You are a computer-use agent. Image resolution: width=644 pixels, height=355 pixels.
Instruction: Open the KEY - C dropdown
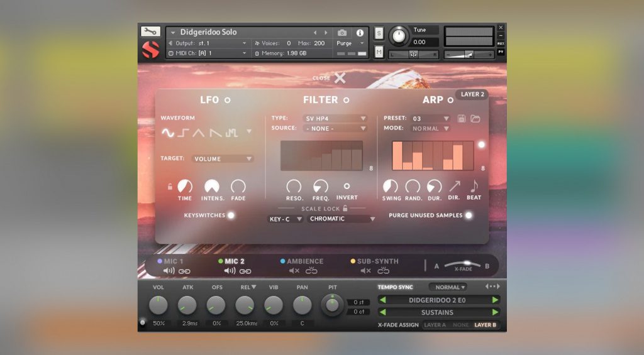click(x=285, y=219)
